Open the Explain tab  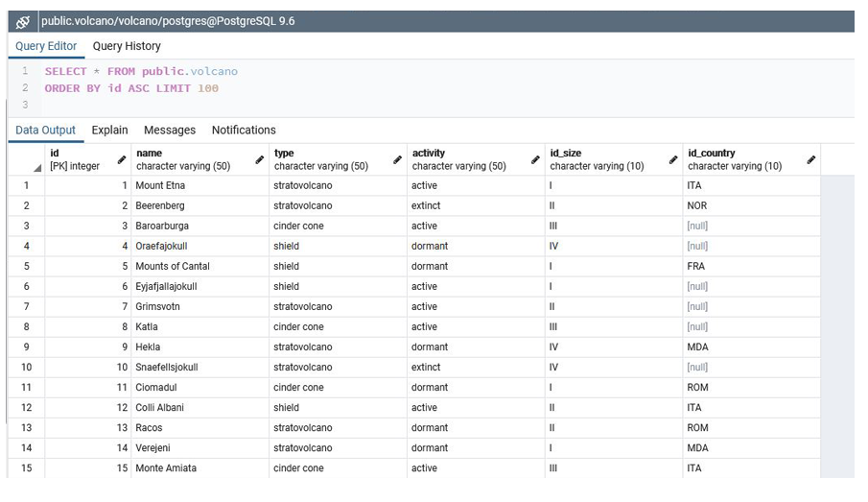coord(109,131)
